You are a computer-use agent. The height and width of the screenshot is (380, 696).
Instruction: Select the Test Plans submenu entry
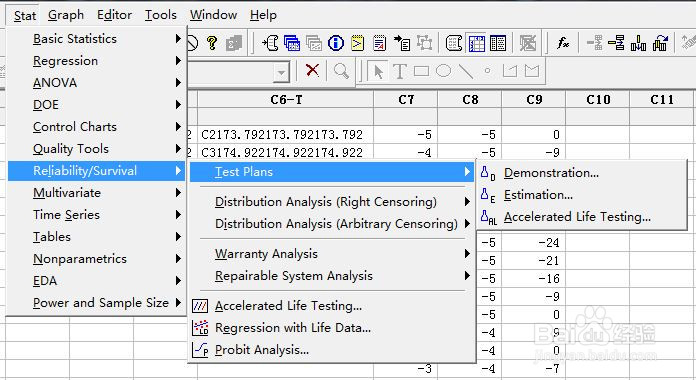[332, 172]
